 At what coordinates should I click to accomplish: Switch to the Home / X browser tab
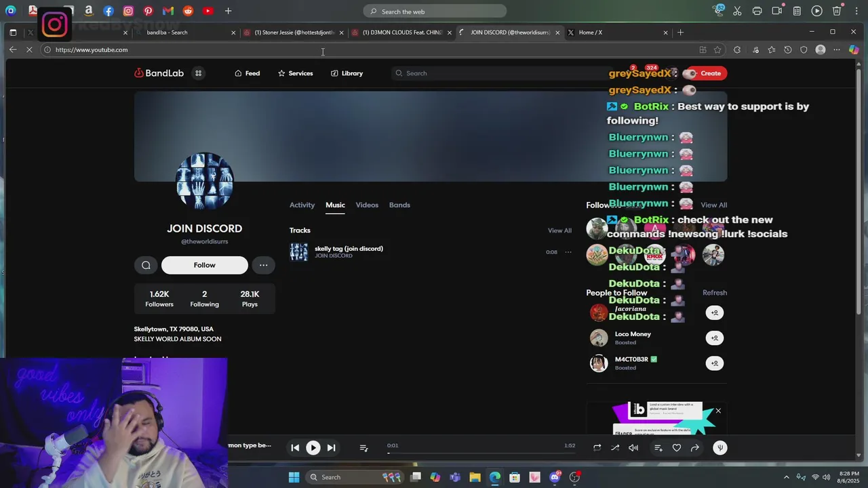617,32
